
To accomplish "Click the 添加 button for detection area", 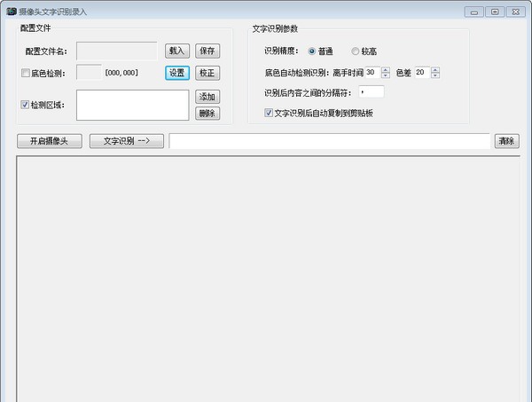I will point(207,97).
